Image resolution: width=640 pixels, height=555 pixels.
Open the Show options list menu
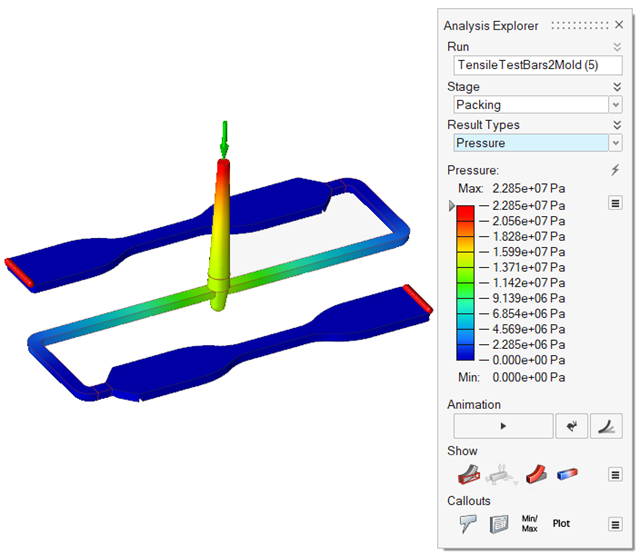pos(616,473)
